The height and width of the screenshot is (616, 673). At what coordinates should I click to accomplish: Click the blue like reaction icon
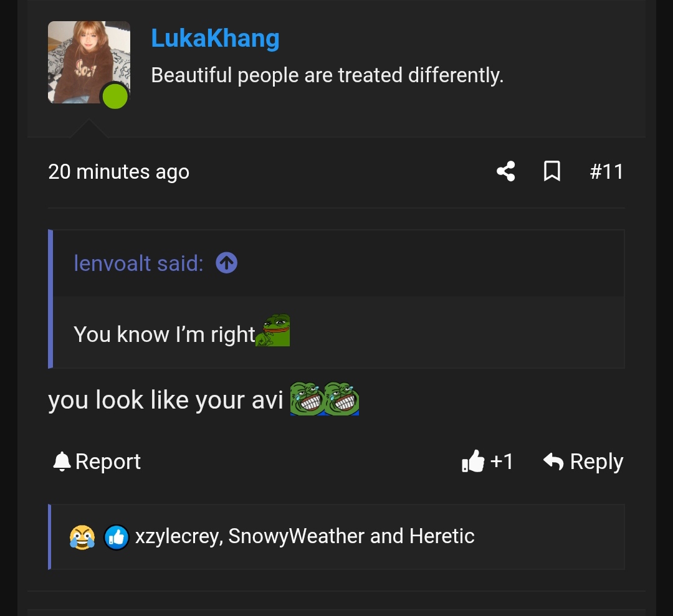(116, 536)
